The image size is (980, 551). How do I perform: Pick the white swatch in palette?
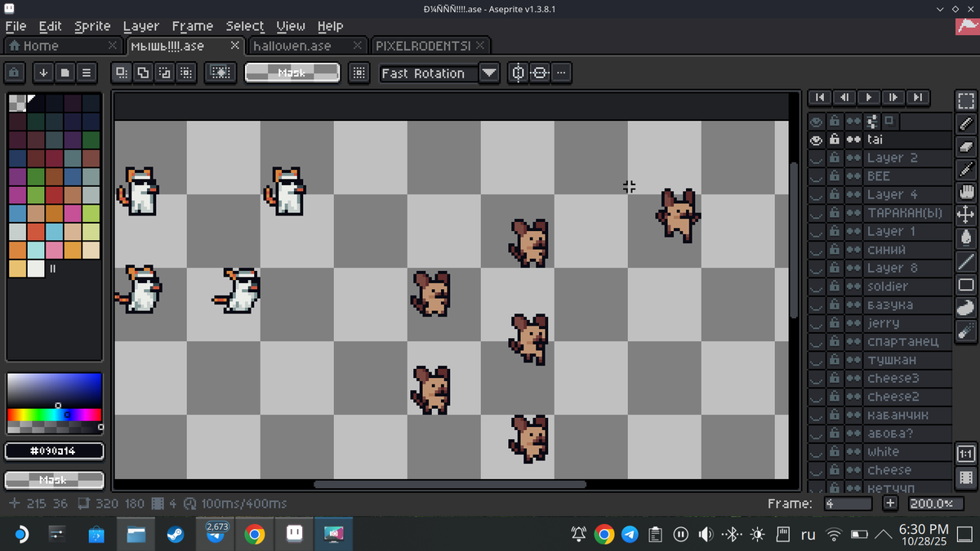click(36, 269)
